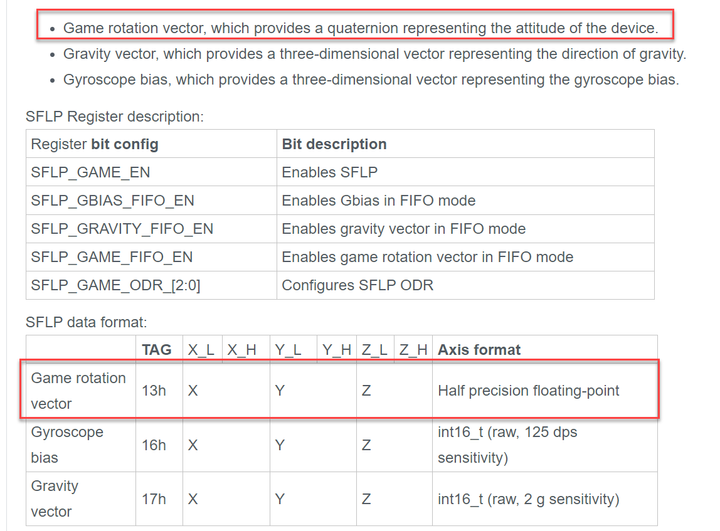Click the SFLP_GAME_ODR_[2:0] register cell
This screenshot has width=720, height=531.
tap(115, 285)
